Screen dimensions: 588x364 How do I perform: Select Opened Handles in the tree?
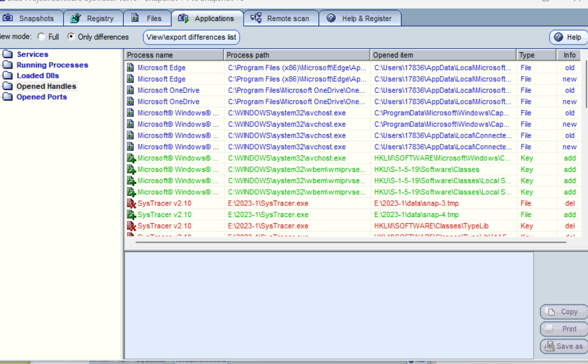pyautogui.click(x=46, y=86)
